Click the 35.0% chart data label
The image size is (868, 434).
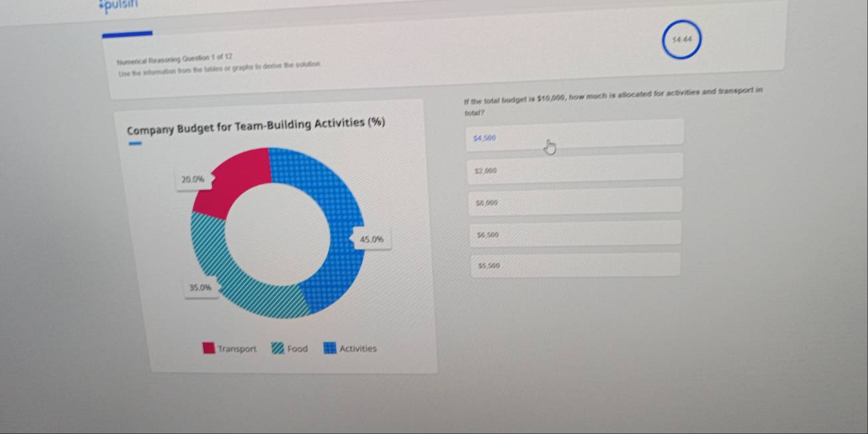(200, 288)
